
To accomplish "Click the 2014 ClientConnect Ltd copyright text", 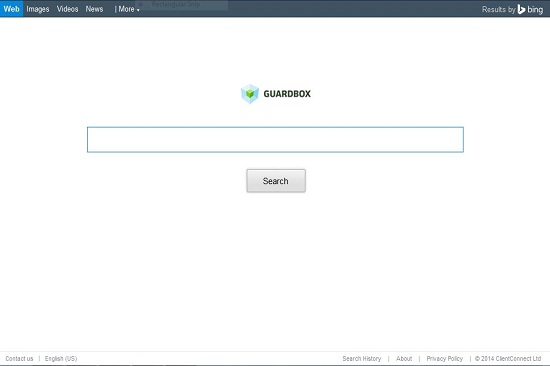I will click(x=508, y=359).
